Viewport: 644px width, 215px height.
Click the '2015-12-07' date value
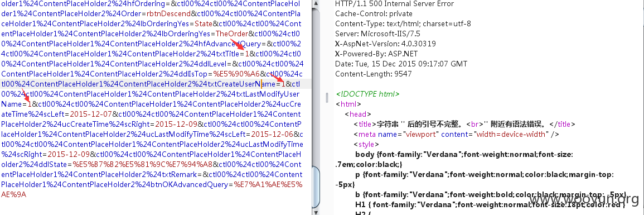91,114
